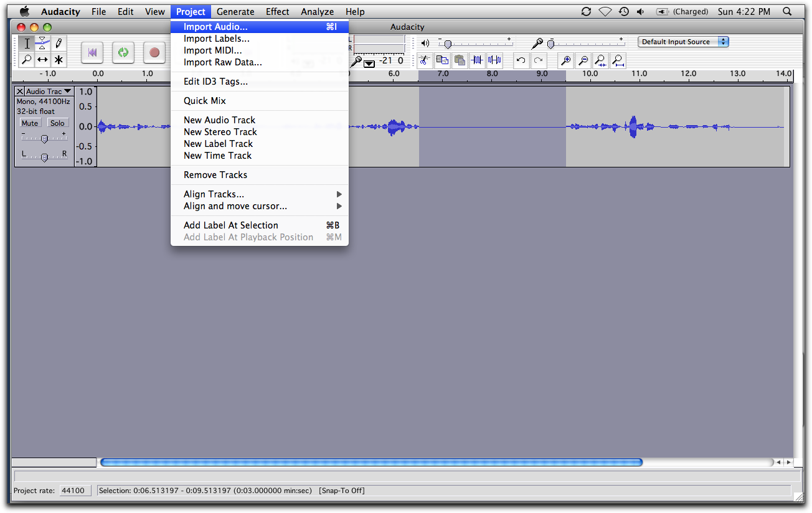This screenshot has height=513, width=812.
Task: Click the Zoom In magnifier icon
Action: (x=566, y=60)
